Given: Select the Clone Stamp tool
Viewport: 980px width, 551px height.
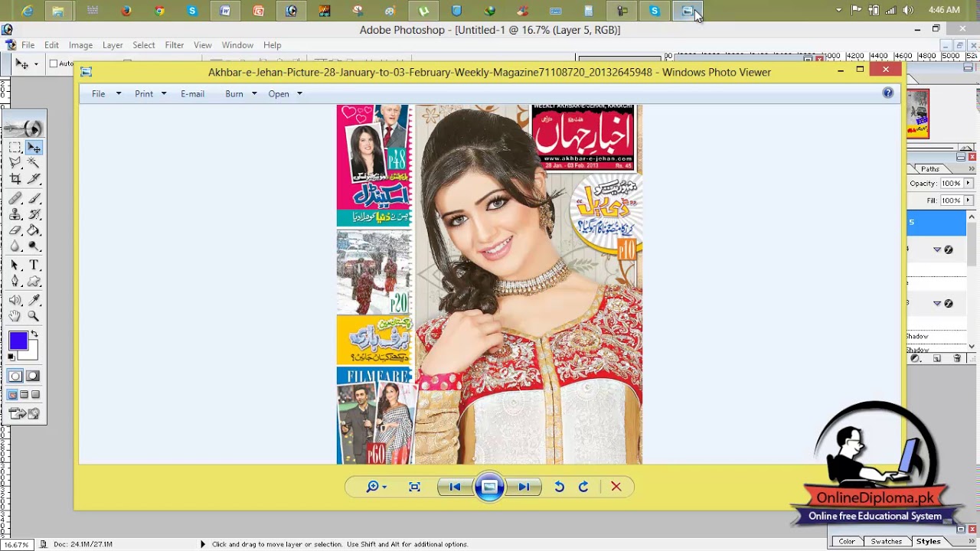Looking at the screenshot, I should pos(15,214).
